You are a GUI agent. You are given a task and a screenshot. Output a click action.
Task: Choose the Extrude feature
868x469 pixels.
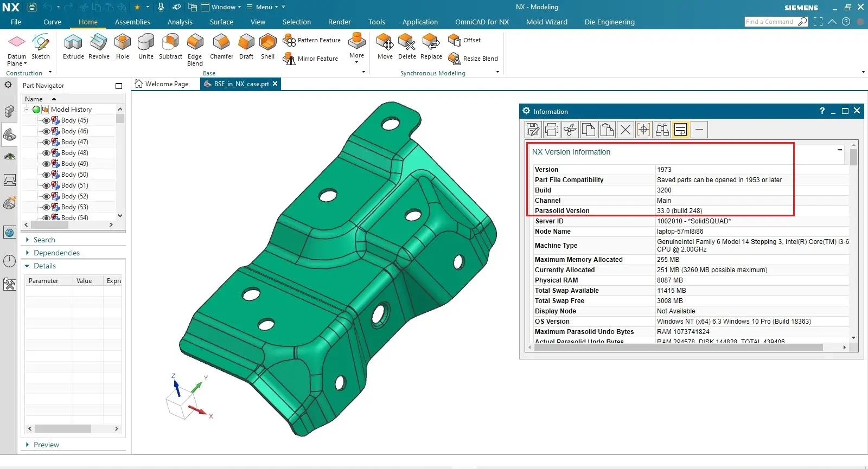coord(73,46)
